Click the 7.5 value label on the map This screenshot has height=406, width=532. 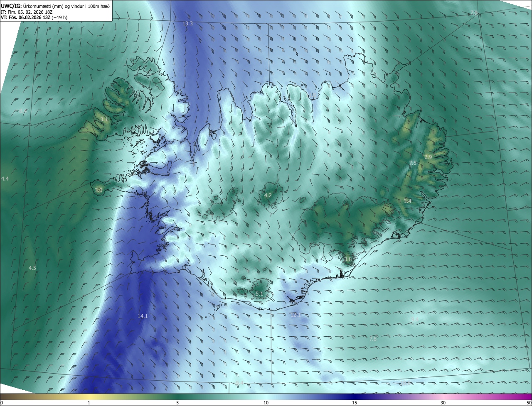tap(413, 164)
